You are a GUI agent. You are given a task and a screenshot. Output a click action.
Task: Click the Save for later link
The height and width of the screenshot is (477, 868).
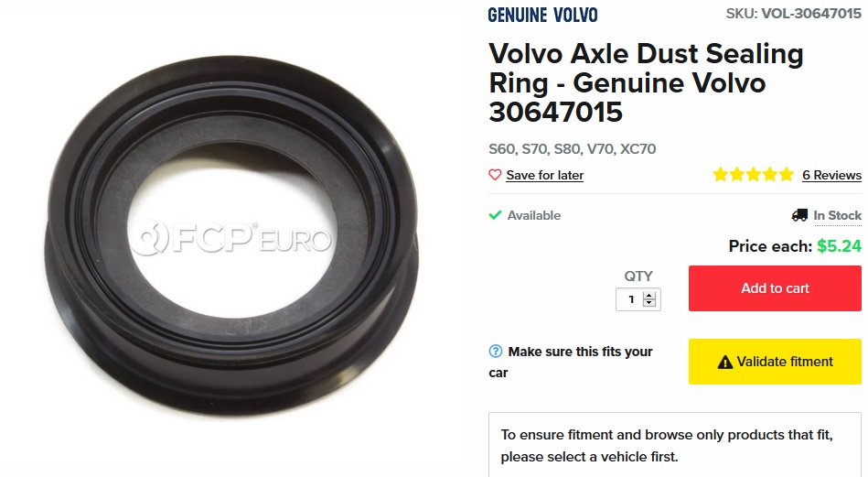[545, 175]
